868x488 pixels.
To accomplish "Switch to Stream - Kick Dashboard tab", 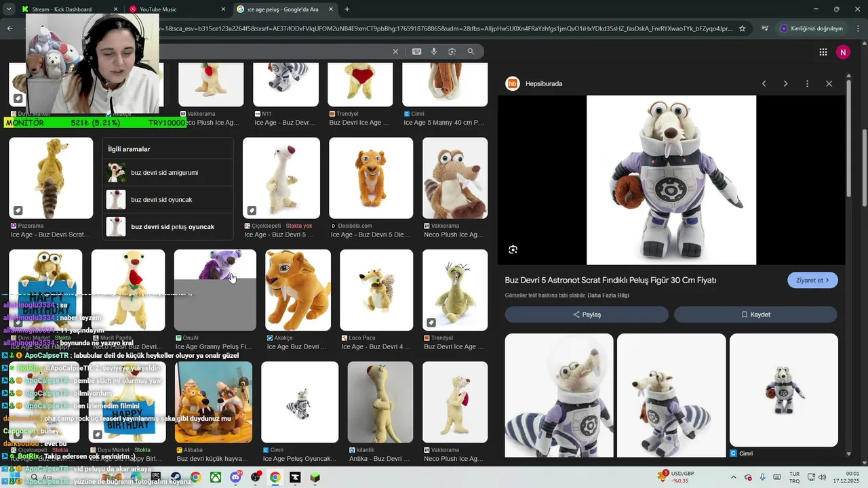I will pos(62,9).
